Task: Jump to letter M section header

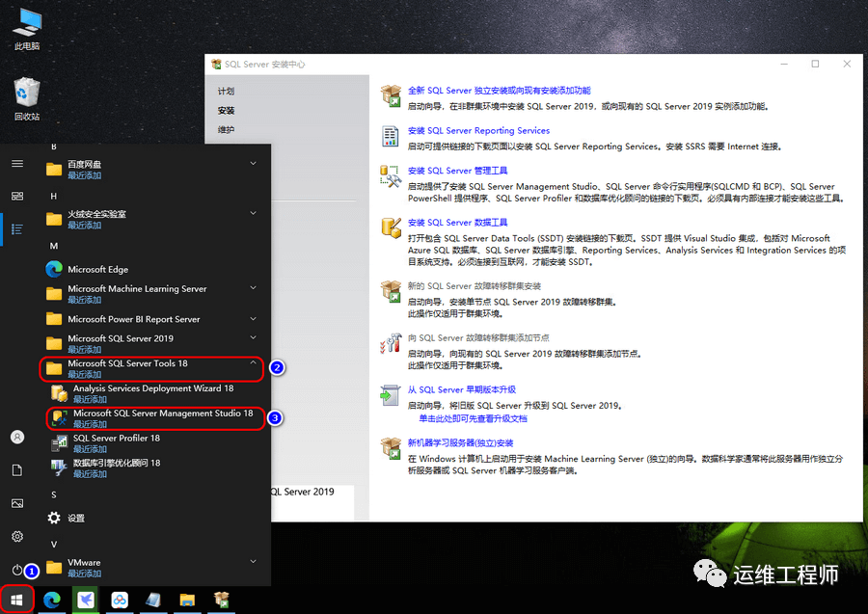Action: pos(54,246)
